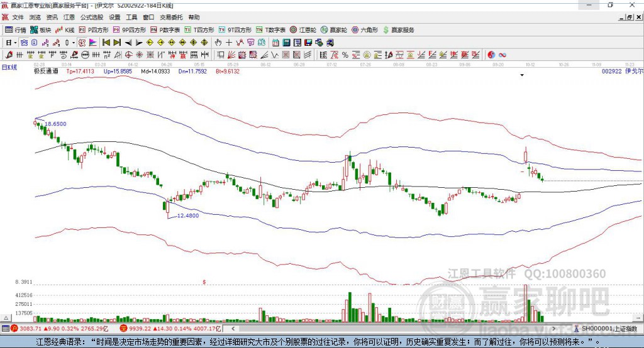Click the floppy disk save icon
Image resolution: width=644 pixels, height=348 pixels.
point(308,43)
